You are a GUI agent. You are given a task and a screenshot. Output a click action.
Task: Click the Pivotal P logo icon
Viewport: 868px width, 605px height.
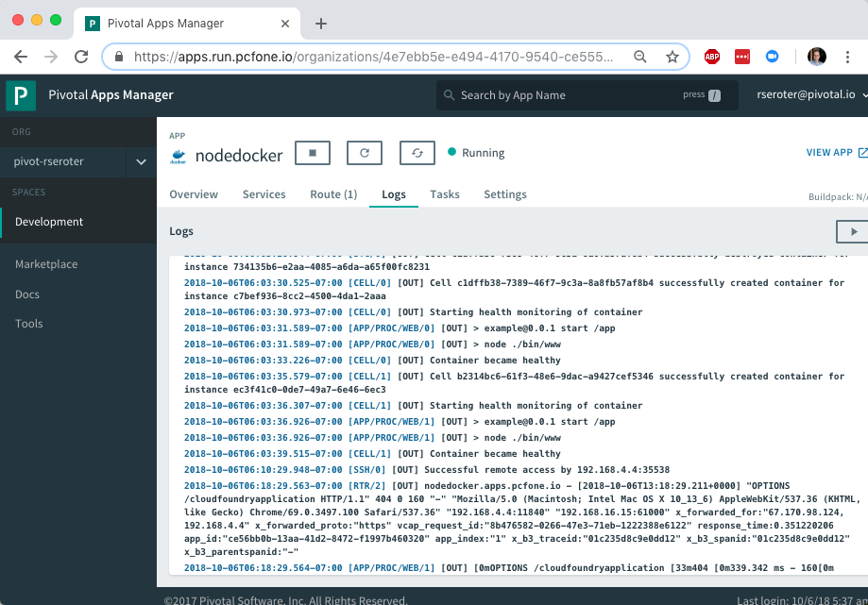point(21,95)
